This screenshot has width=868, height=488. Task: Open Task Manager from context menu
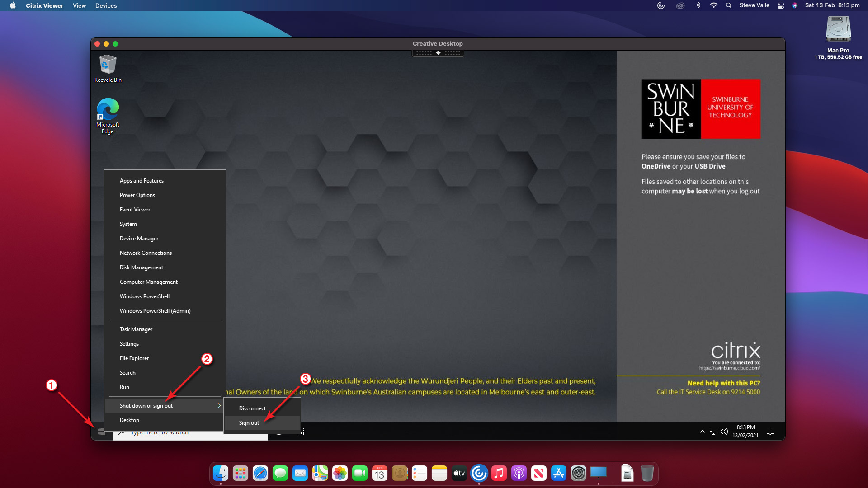coord(136,329)
